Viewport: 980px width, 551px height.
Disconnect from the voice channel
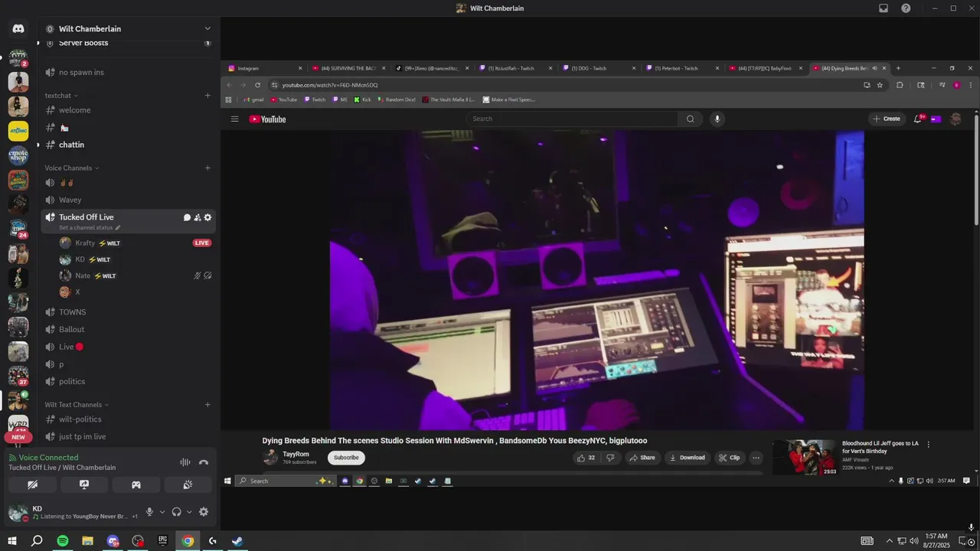click(x=204, y=462)
